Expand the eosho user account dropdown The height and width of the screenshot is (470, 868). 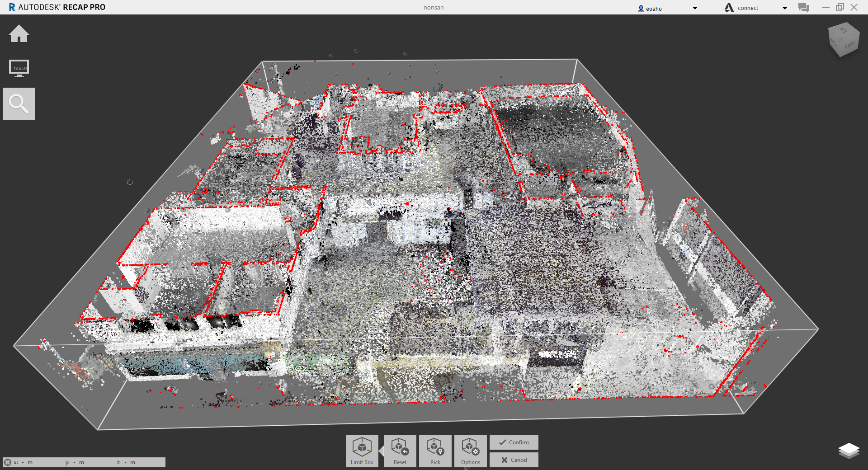tap(695, 8)
